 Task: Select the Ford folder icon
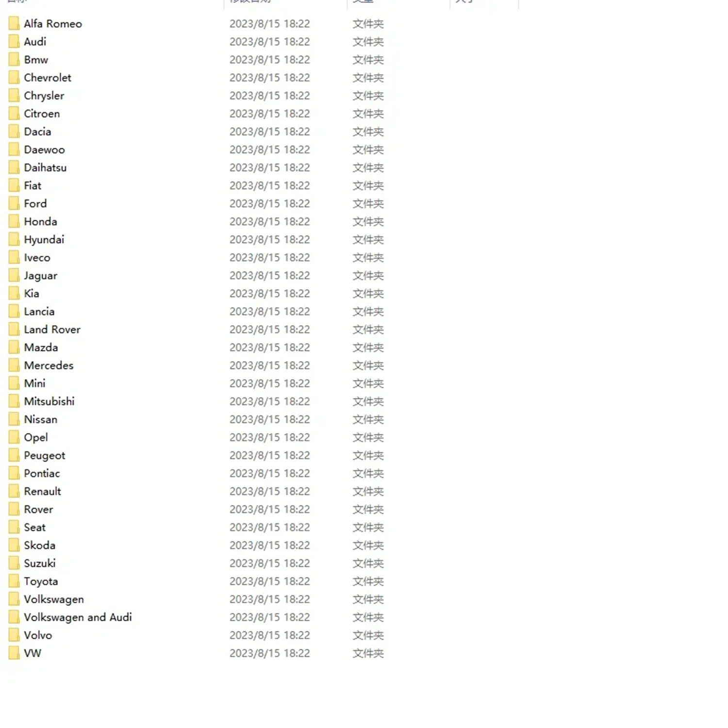(x=14, y=203)
